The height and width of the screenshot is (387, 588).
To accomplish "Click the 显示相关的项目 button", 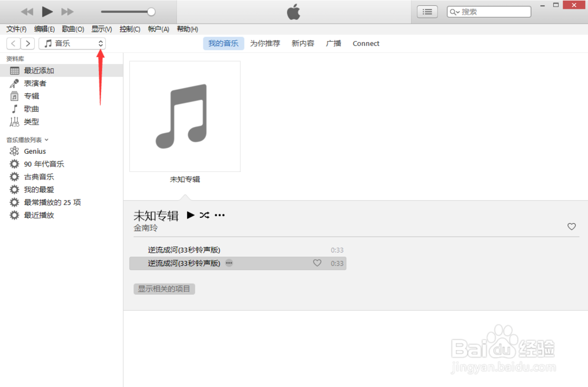I will (164, 288).
